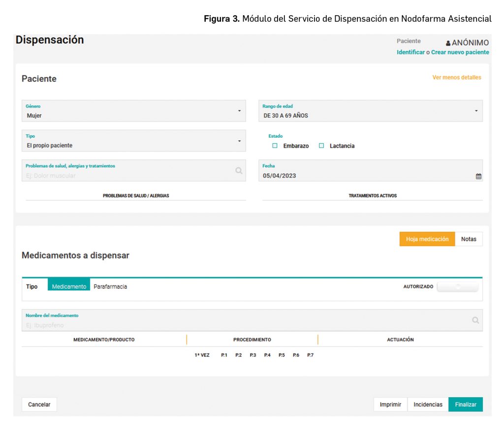Switch to the Parafarmacia type tab
This screenshot has width=504, height=435.
click(110, 286)
